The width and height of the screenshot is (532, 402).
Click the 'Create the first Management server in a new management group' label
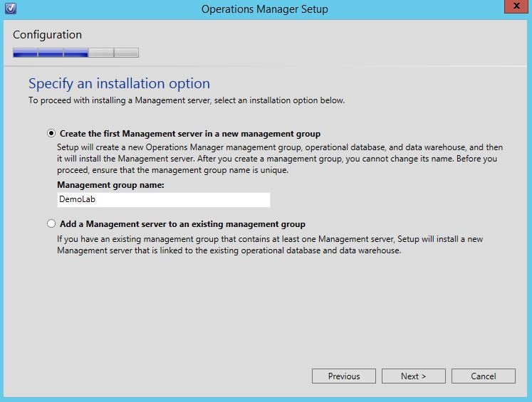point(189,133)
